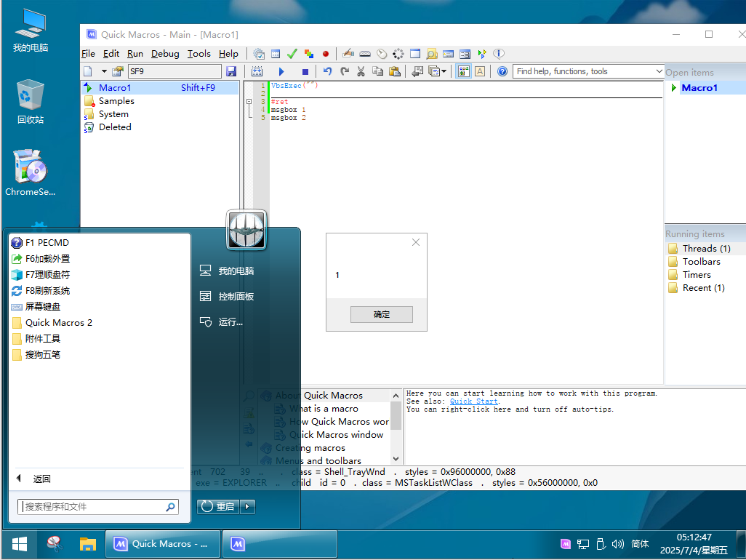Click the Save floppy disk icon
This screenshot has height=560, width=746.
point(231,71)
